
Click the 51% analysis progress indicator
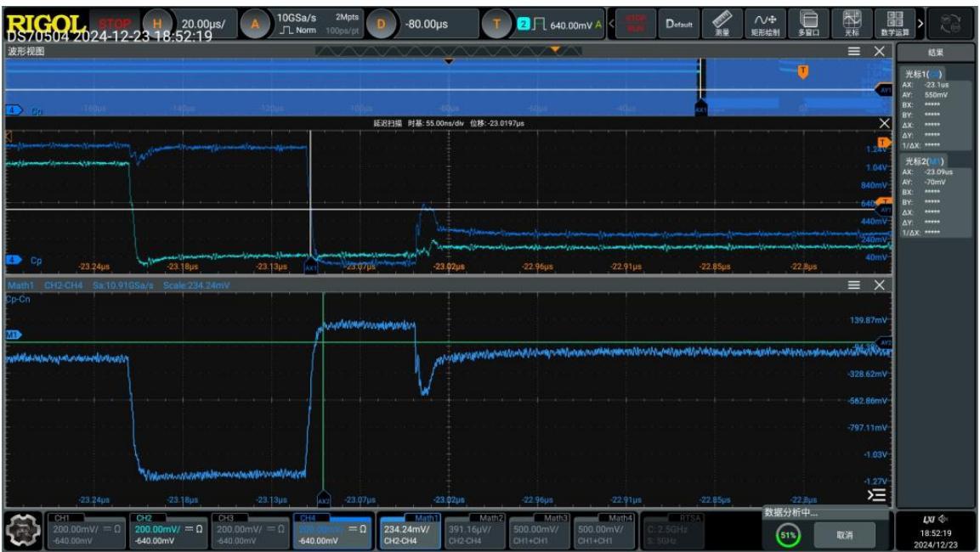pos(788,535)
